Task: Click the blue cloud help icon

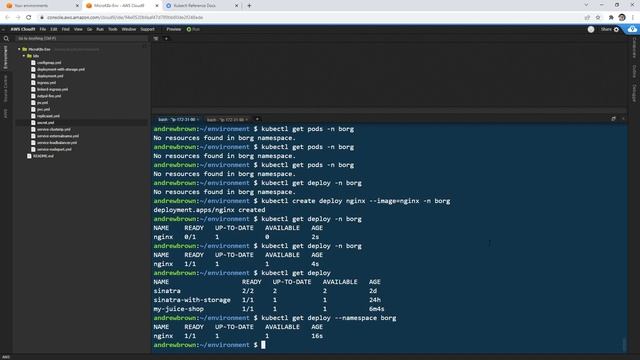Action: tap(632, 29)
